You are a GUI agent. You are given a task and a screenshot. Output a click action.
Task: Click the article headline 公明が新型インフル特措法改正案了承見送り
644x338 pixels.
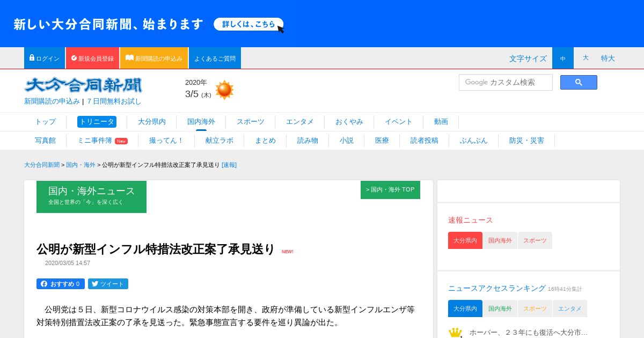coord(156,249)
